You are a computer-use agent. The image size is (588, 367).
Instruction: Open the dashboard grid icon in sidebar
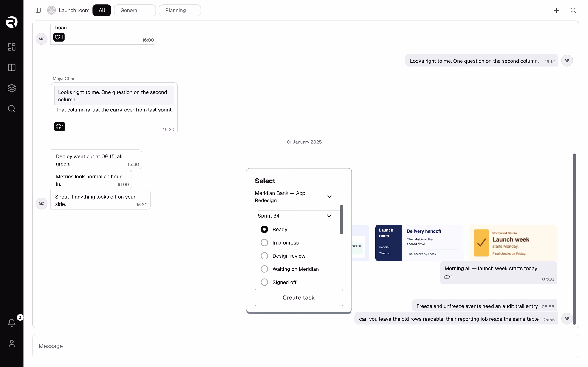point(12,47)
